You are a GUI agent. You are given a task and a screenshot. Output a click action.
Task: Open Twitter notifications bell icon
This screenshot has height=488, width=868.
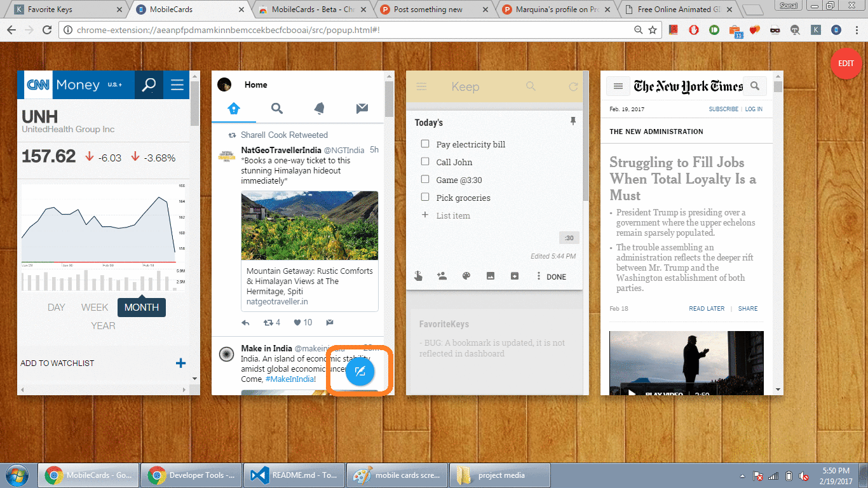pos(320,109)
